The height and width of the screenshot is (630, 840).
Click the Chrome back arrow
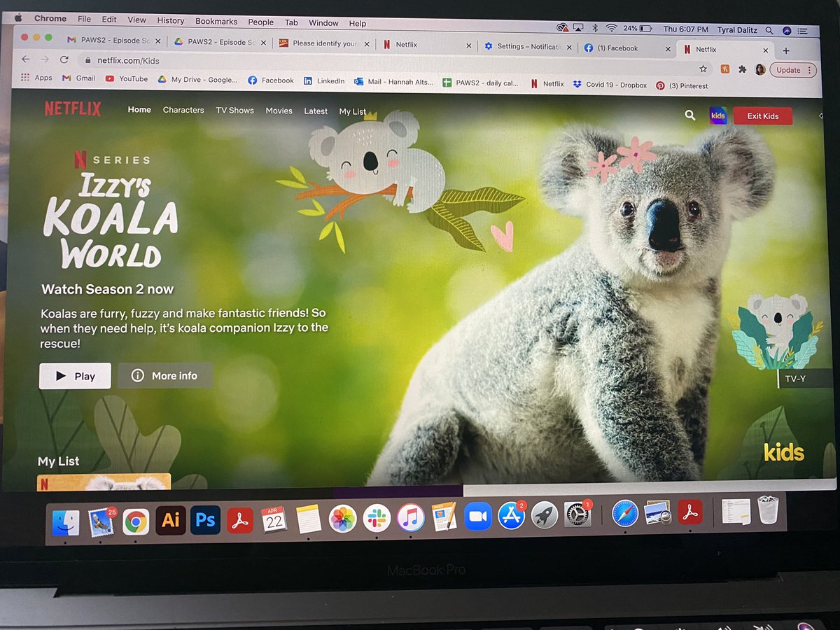pyautogui.click(x=25, y=59)
